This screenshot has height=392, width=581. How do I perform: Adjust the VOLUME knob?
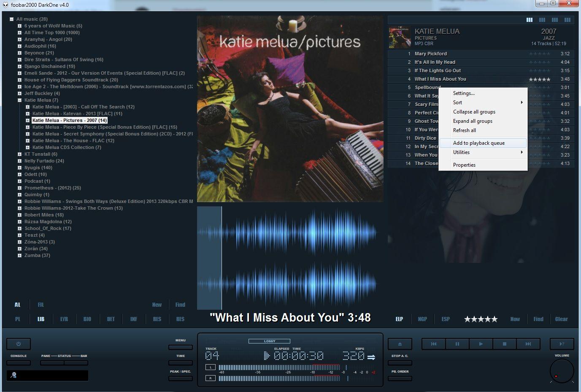point(562,371)
